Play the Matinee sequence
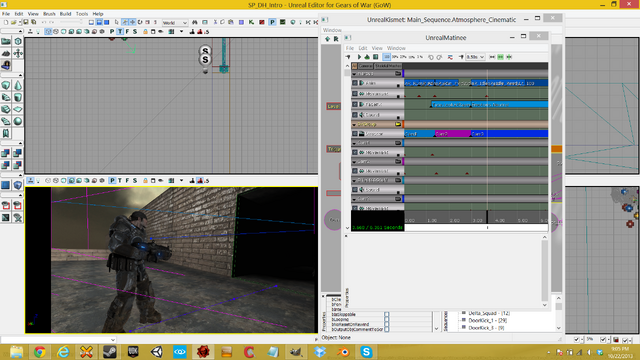Viewport: 640px width, 360px height. 359,57
